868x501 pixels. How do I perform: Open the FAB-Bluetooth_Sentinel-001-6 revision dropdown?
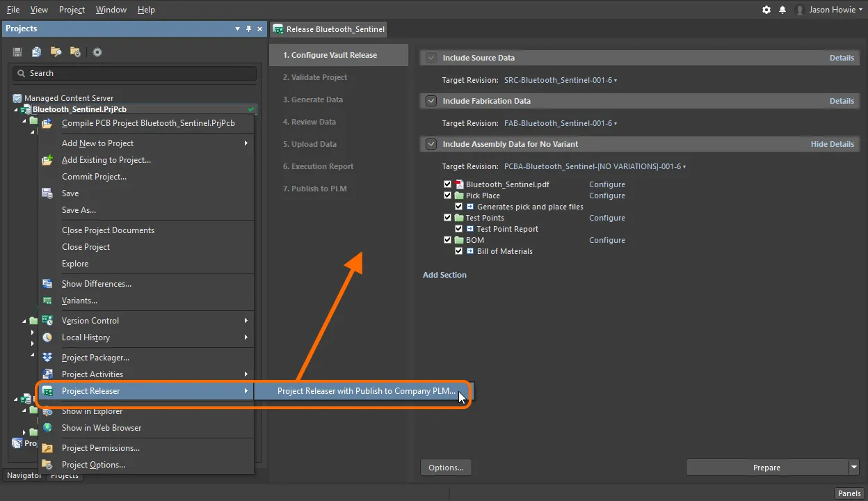561,123
